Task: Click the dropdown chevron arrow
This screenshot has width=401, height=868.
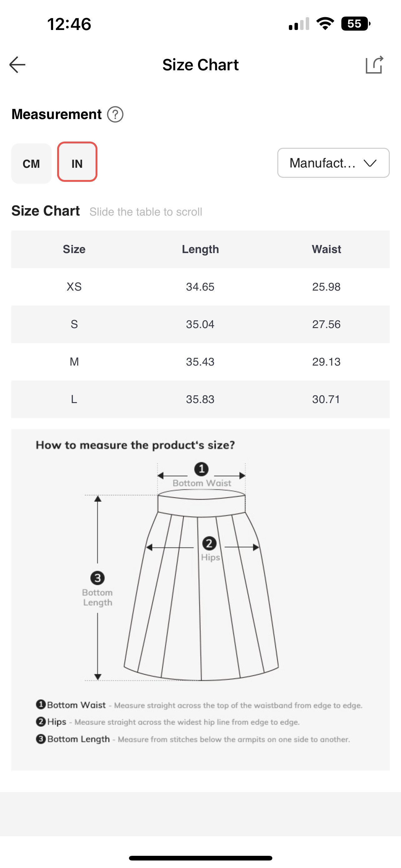Action: [x=370, y=163]
